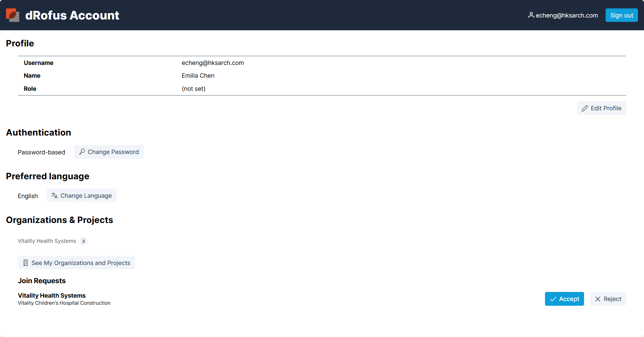Reject the Vitality Health Systems join request
The image size is (644, 337).
[x=608, y=299]
